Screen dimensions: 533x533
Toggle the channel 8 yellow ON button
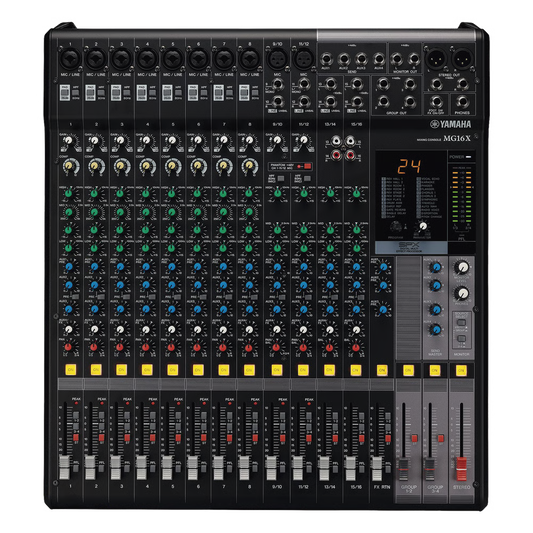[x=249, y=369]
